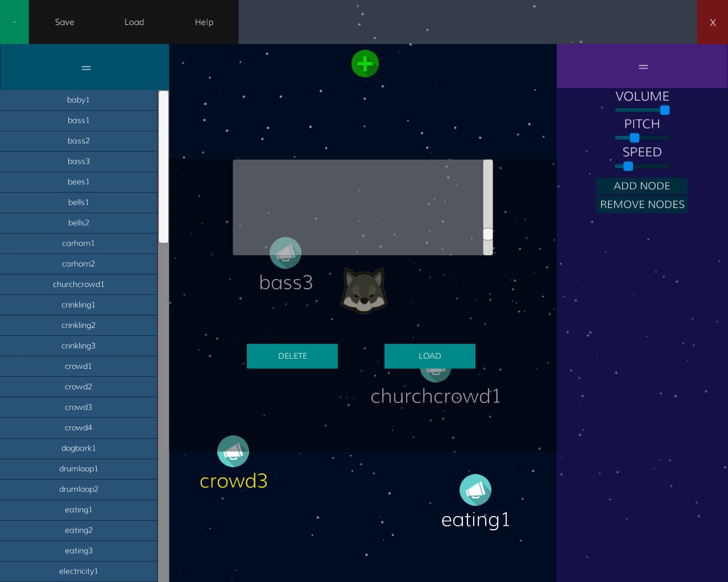
Task: Select the crowd3 megaphone sound node
Action: [233, 451]
